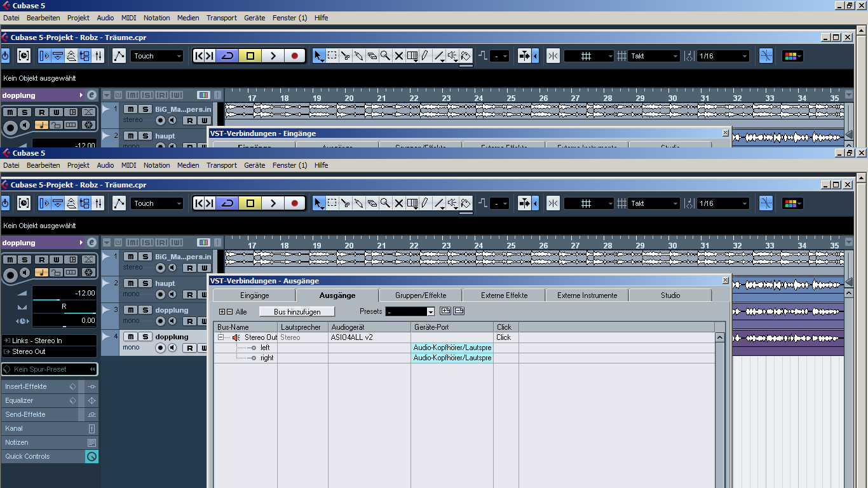Select the Zoom magnifier tool in lower project window
The width and height of the screenshot is (868, 488).
[386, 203]
